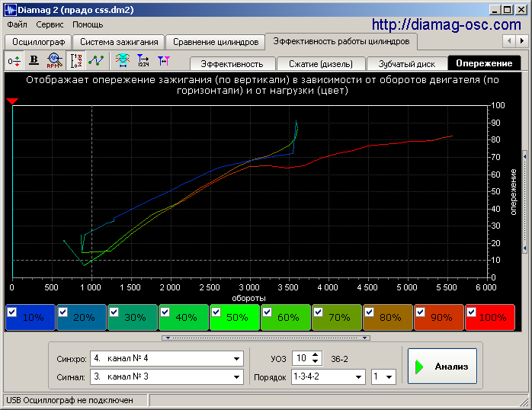Click the green play arrow in Анализ
The height and width of the screenshot is (410, 532).
click(x=420, y=367)
